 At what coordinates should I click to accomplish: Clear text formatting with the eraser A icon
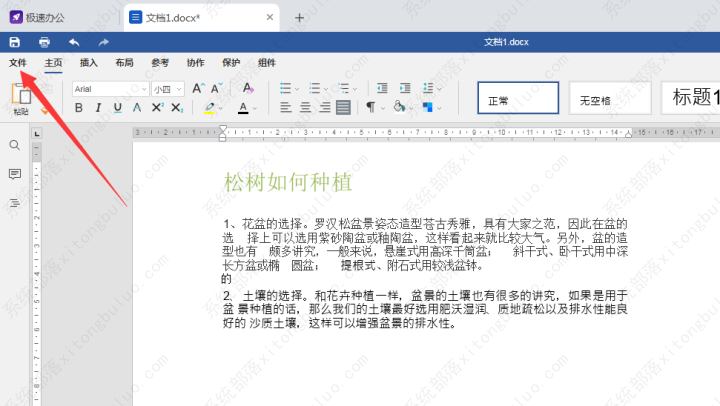(248, 88)
